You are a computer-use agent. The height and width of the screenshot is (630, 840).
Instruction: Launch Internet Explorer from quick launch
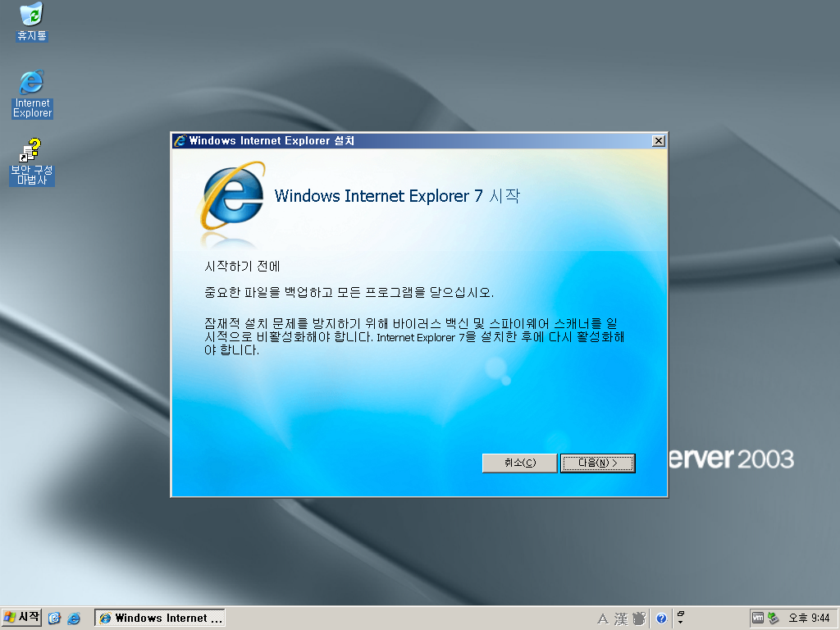coord(73,619)
